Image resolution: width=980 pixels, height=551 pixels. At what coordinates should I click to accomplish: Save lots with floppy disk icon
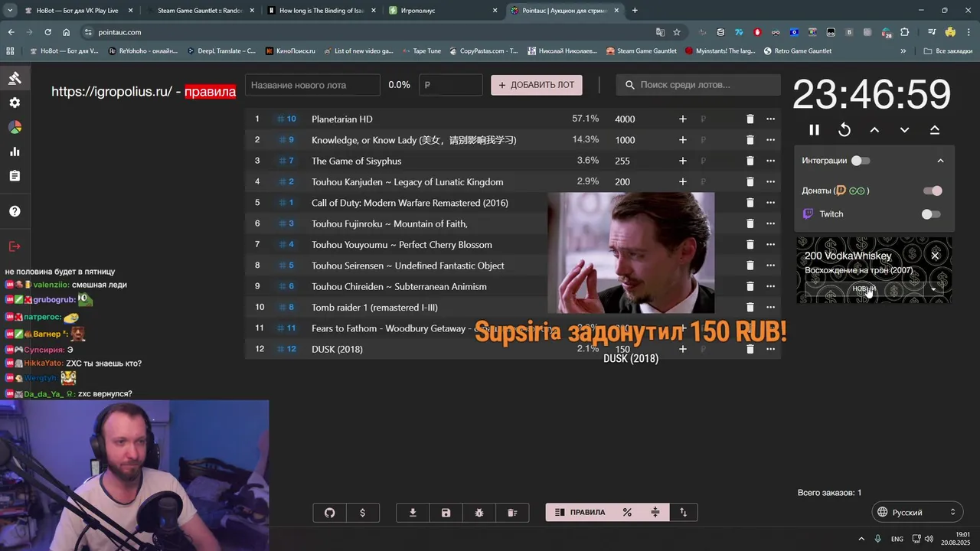[x=446, y=513]
